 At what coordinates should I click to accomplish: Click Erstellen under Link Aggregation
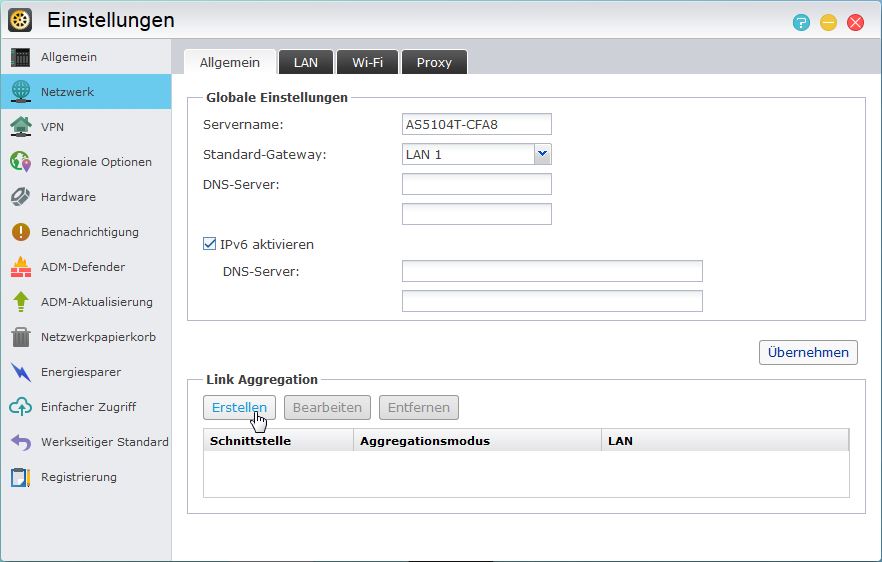[x=239, y=407]
